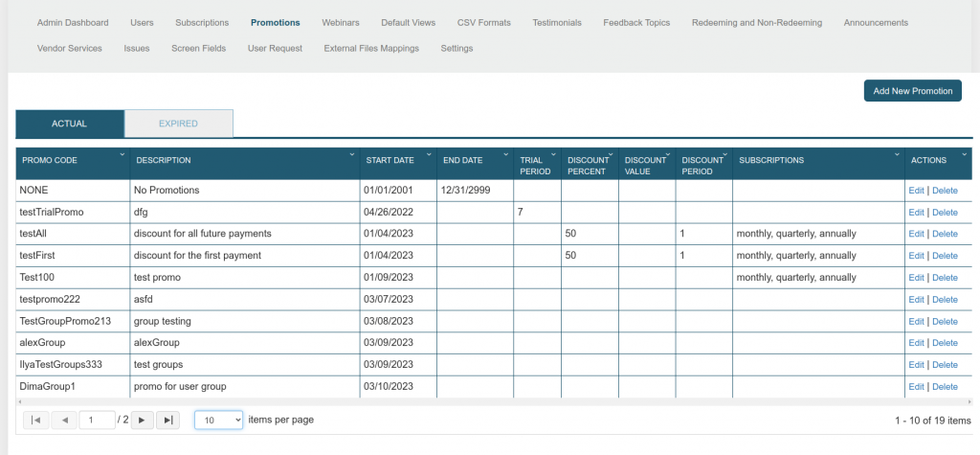The width and height of the screenshot is (980, 455).
Task: Go to previous page arrow icon
Action: (64, 420)
